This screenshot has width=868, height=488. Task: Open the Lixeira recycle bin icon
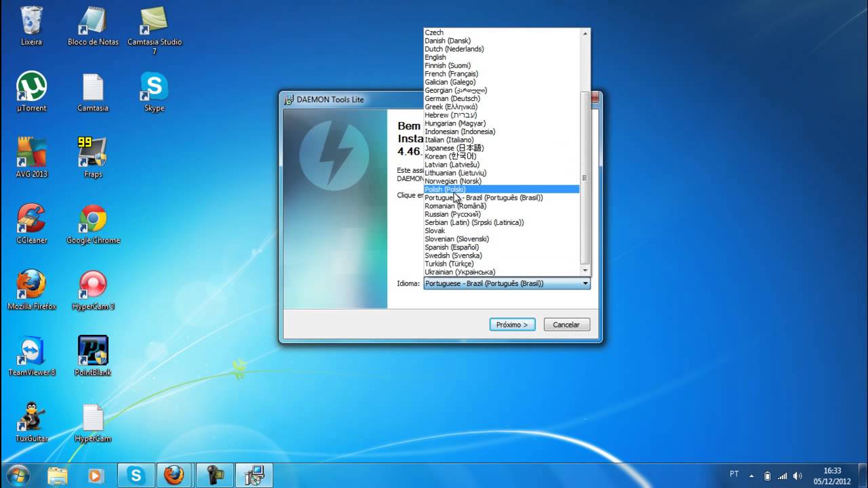31,26
